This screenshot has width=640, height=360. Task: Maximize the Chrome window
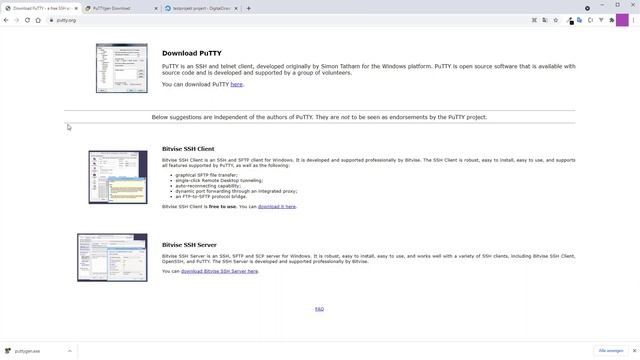click(618, 5)
